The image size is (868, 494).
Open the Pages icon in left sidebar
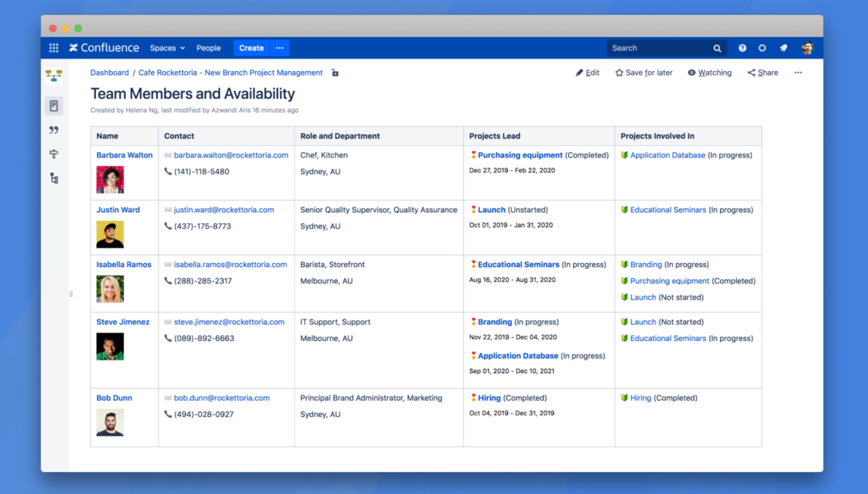pyautogui.click(x=54, y=106)
